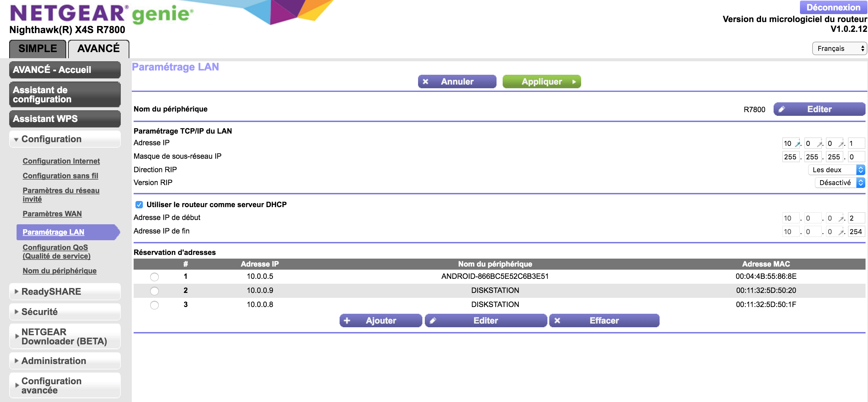Select radio button for 10.0.0.9 DISKSTATION
The height and width of the screenshot is (402, 868).
pos(154,290)
